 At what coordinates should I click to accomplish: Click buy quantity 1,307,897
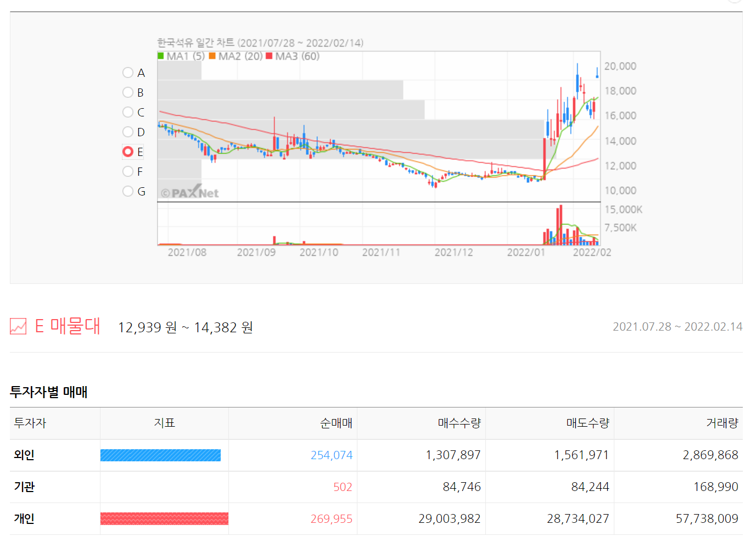pos(453,455)
